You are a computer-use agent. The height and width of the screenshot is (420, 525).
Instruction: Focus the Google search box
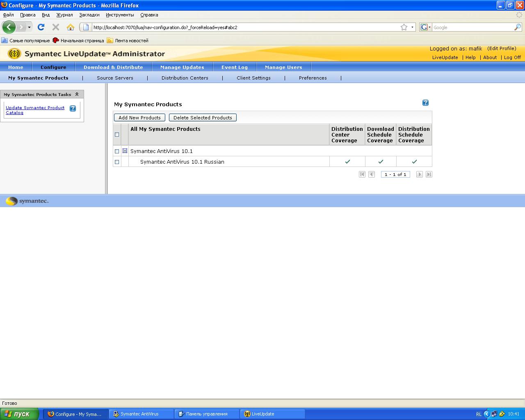pyautogui.click(x=473, y=27)
